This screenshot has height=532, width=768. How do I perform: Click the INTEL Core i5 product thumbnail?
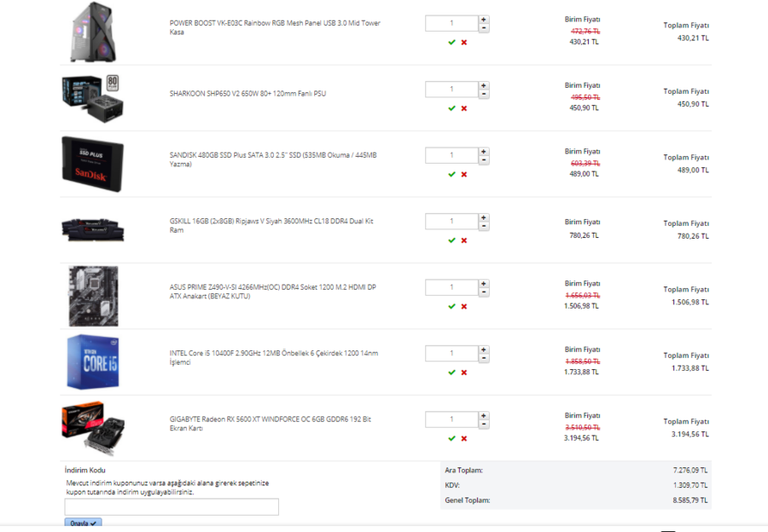pyautogui.click(x=92, y=362)
